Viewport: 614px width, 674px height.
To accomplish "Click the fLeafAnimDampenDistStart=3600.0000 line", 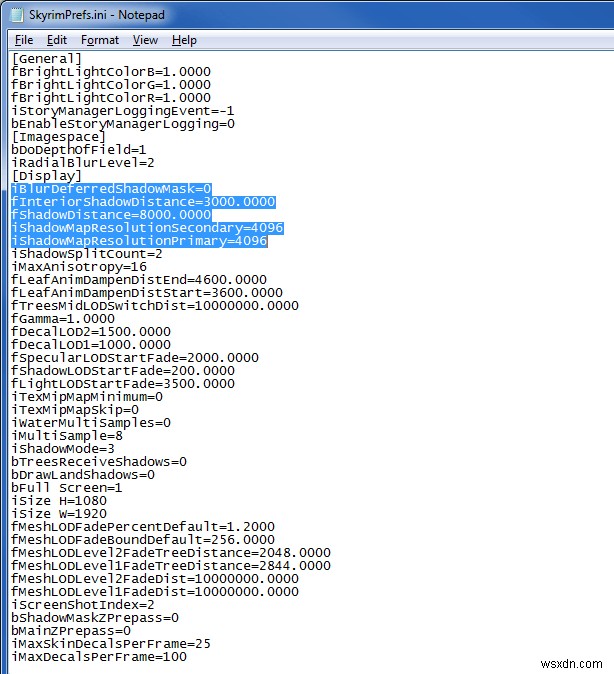I will 147,293.
